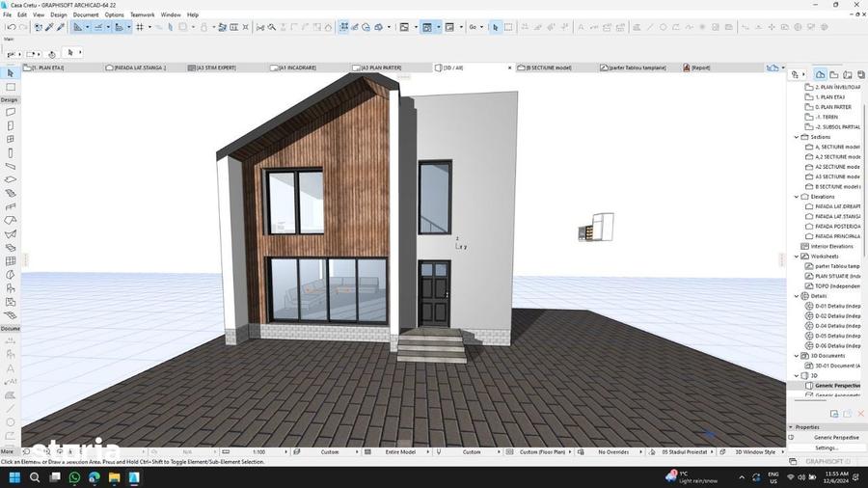Viewport: 868px width, 488px height.
Task: Open the No Overrides graphic override selector
Action: 613,452
